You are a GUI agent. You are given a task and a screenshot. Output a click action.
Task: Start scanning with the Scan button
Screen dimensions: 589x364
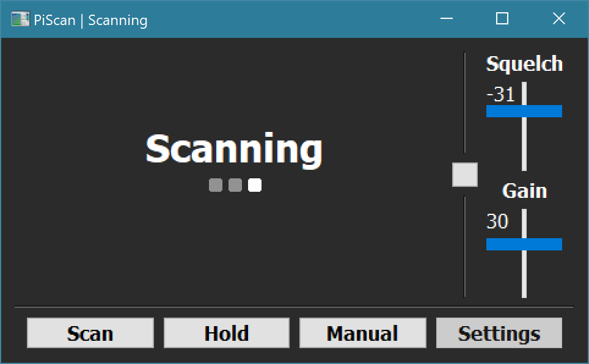tap(90, 333)
